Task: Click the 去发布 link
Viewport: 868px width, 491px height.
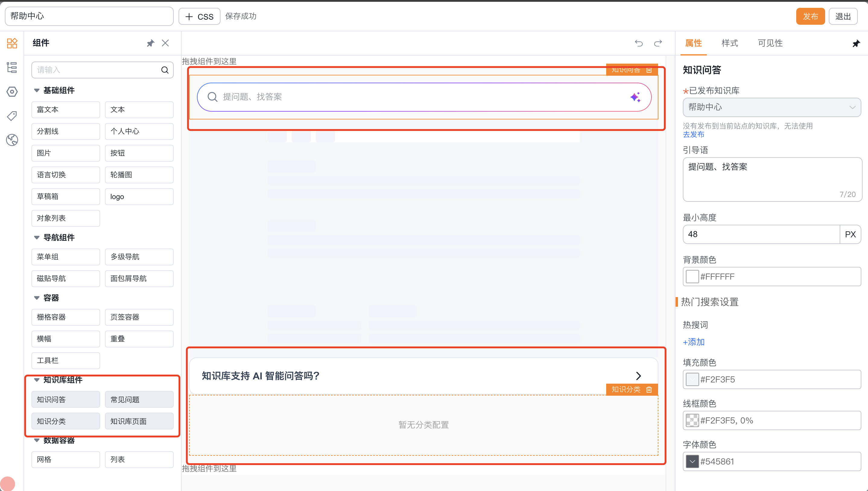Action: pyautogui.click(x=693, y=135)
